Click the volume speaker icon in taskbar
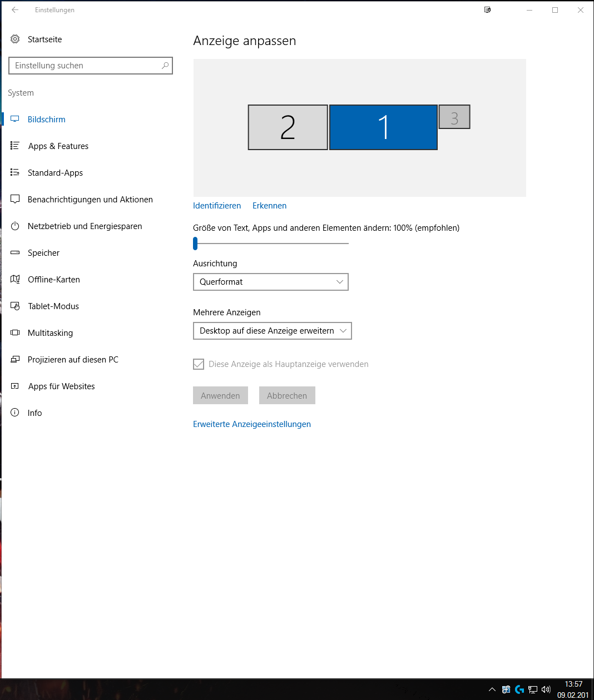The image size is (594, 700). coord(546,689)
